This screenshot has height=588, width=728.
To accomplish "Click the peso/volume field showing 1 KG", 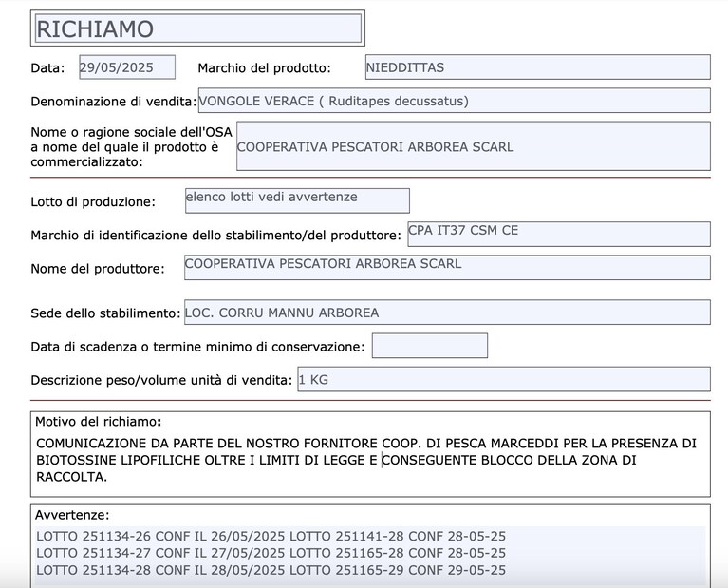I will pos(504,379).
